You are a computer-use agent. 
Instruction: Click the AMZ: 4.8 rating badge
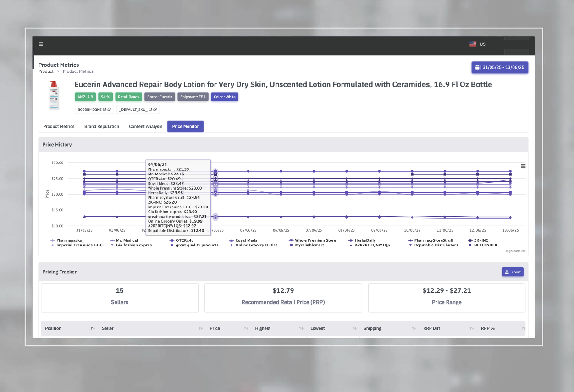tap(85, 97)
